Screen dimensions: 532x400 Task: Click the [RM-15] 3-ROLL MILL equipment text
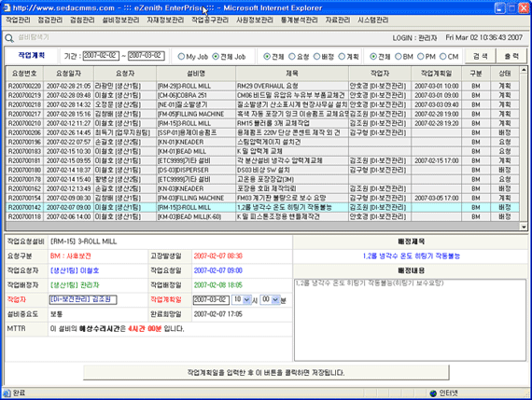tap(83, 241)
